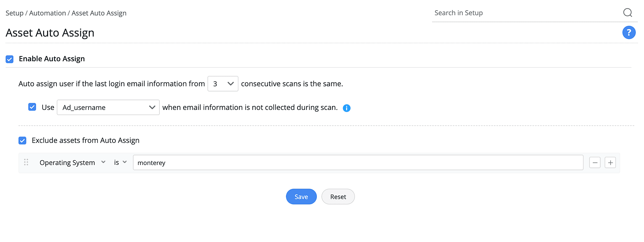
Task: Click the Save button
Action: (x=301, y=197)
